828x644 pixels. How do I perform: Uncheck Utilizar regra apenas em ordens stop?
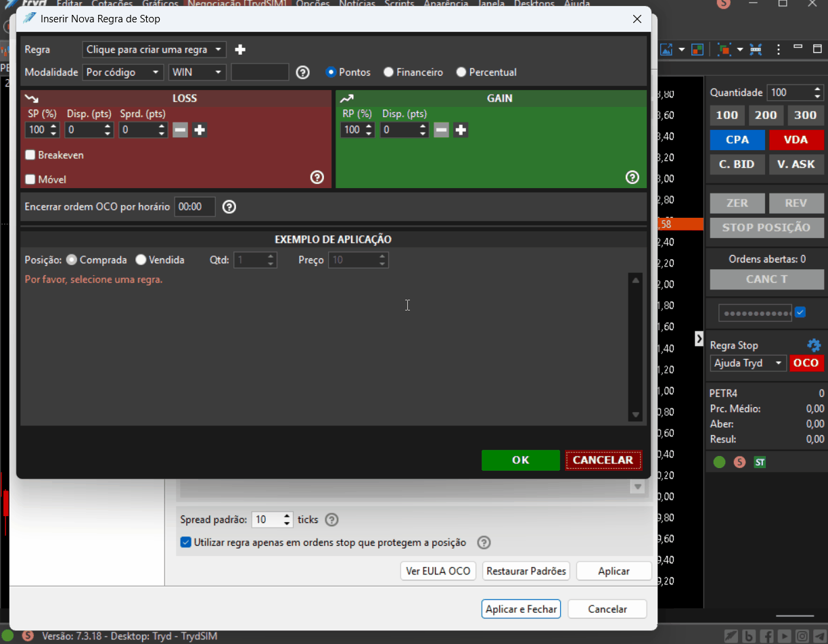tap(186, 542)
